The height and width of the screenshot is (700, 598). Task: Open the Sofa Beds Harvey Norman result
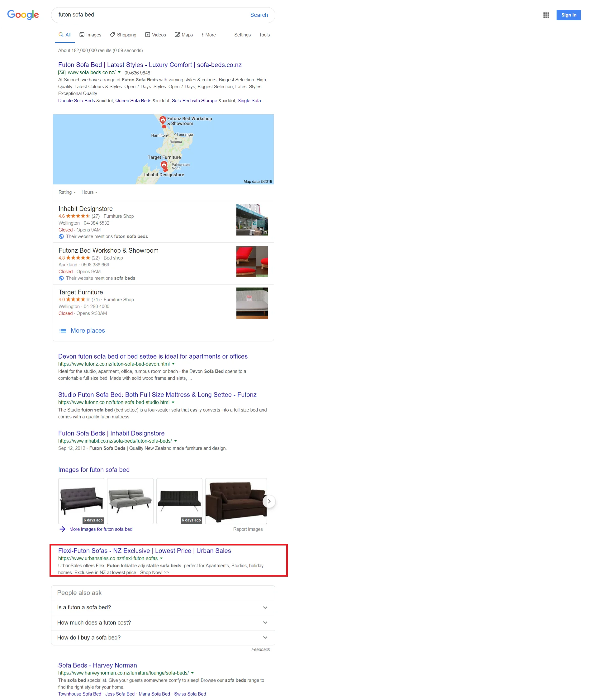(97, 665)
